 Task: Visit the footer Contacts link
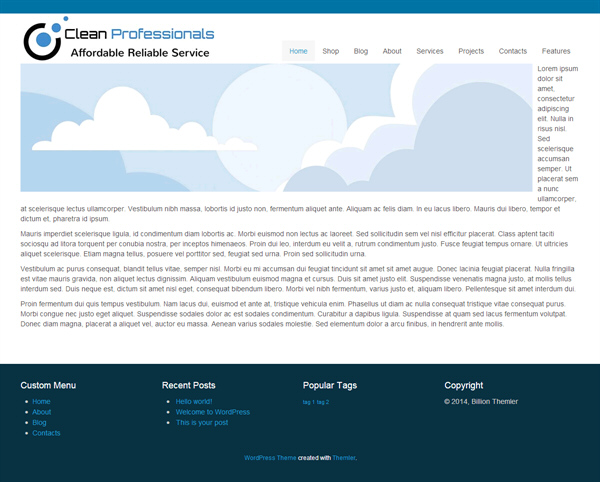(x=46, y=433)
